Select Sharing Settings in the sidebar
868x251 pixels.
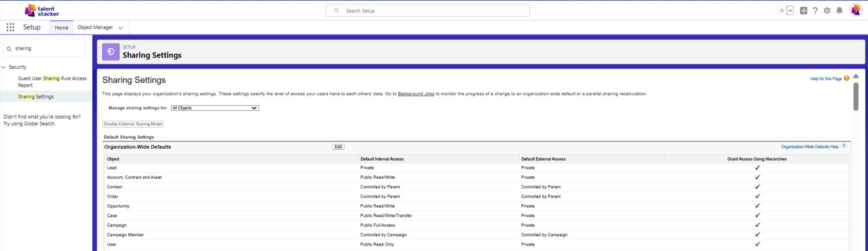(36, 97)
